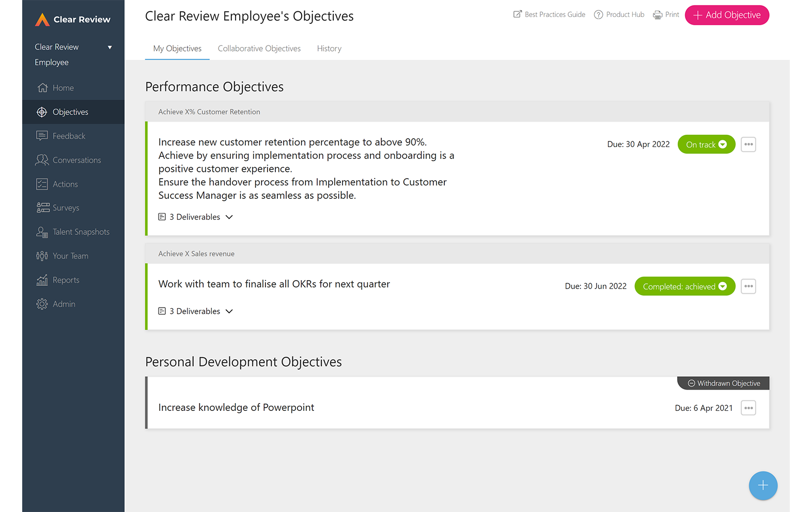This screenshot has width=812, height=512.
Task: Open the Admin gear icon
Action: pos(42,304)
